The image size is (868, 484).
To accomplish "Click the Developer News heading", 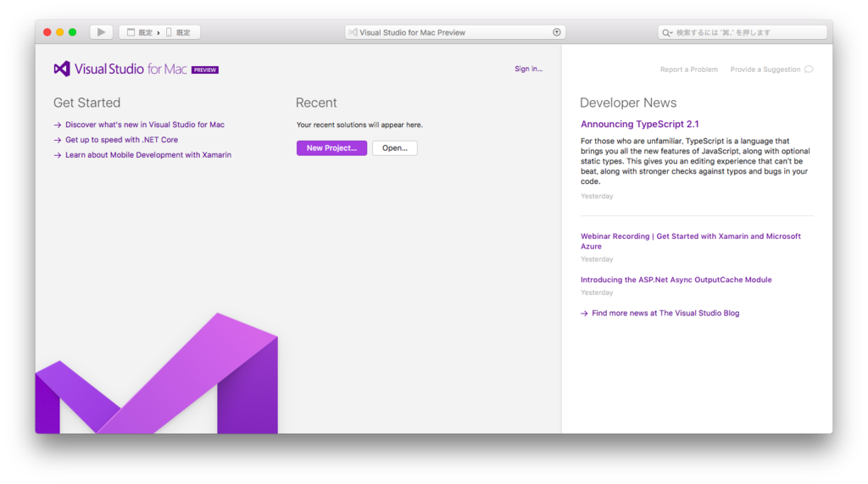I will tap(628, 103).
